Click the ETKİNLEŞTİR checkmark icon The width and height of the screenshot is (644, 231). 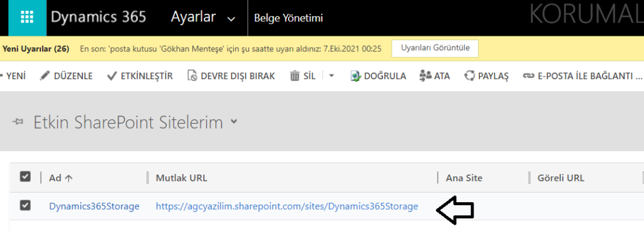click(x=112, y=76)
